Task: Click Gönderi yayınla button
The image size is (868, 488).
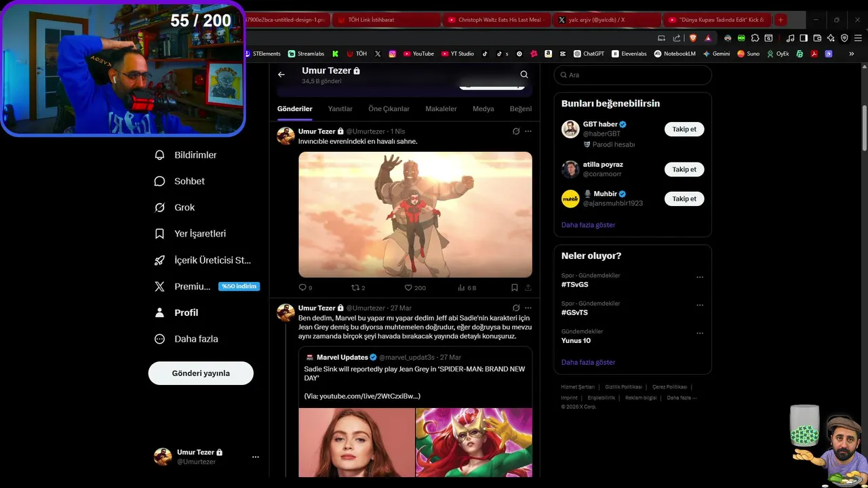Action: pos(201,373)
